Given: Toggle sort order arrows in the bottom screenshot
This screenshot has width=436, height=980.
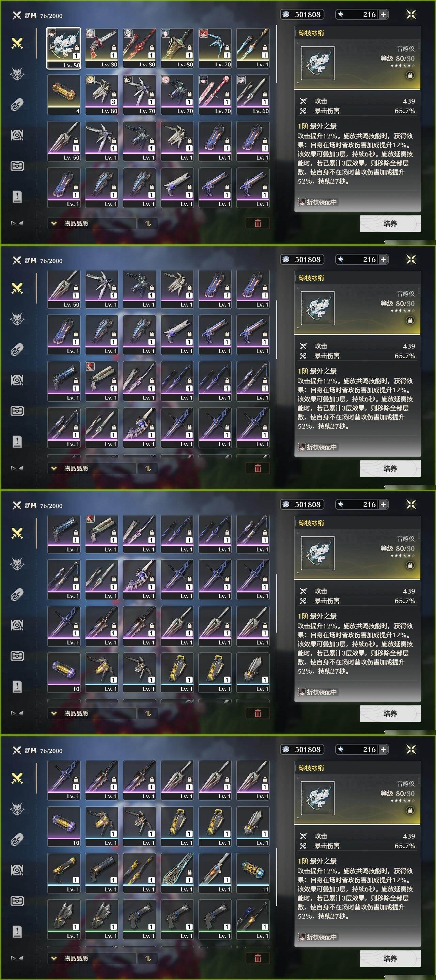Looking at the screenshot, I should tap(148, 958).
